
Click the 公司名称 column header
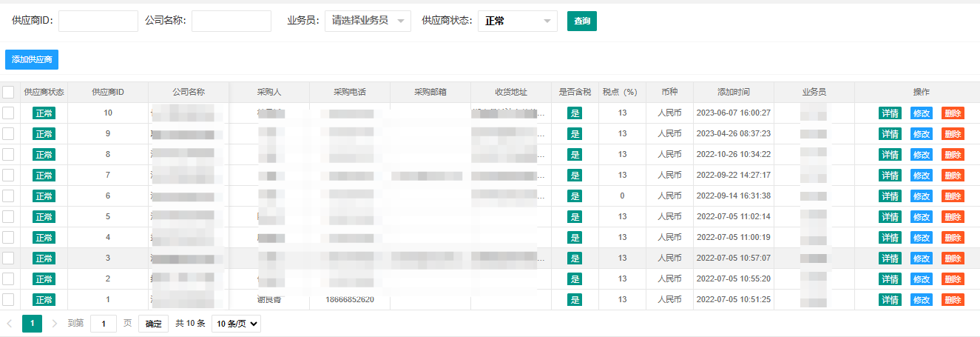(x=189, y=93)
